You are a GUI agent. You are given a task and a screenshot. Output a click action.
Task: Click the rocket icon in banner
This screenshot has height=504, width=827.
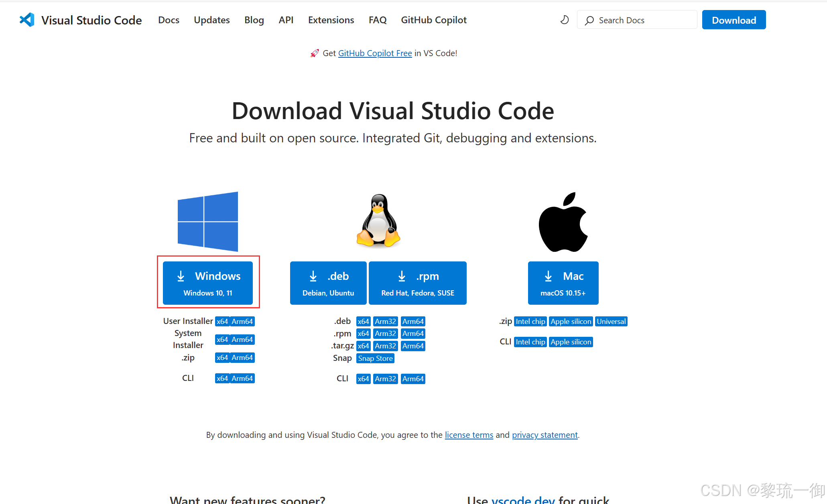tap(315, 53)
